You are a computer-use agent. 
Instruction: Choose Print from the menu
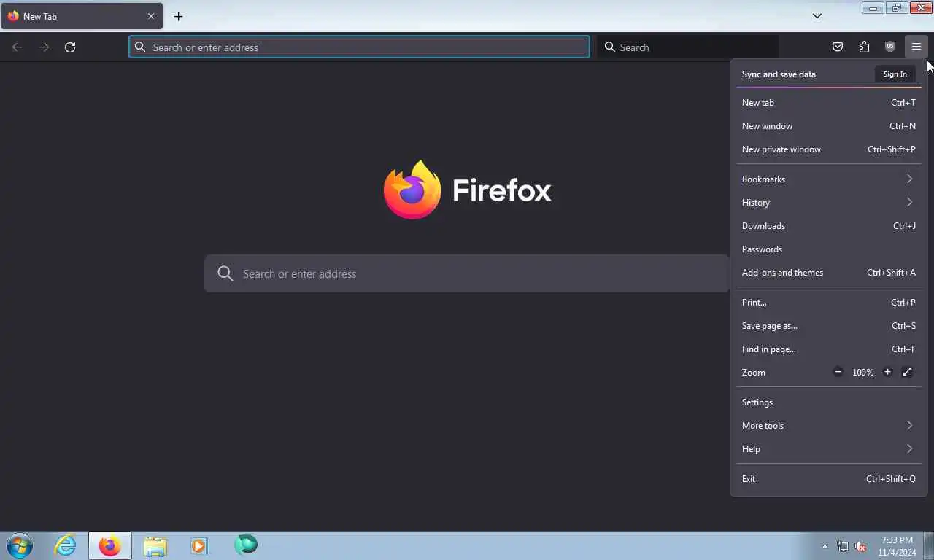[828, 303]
